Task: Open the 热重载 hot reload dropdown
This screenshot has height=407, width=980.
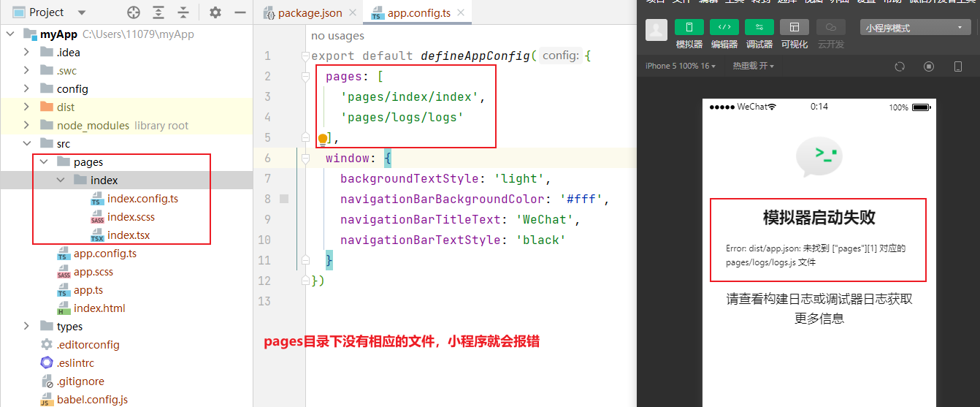Action: click(753, 66)
